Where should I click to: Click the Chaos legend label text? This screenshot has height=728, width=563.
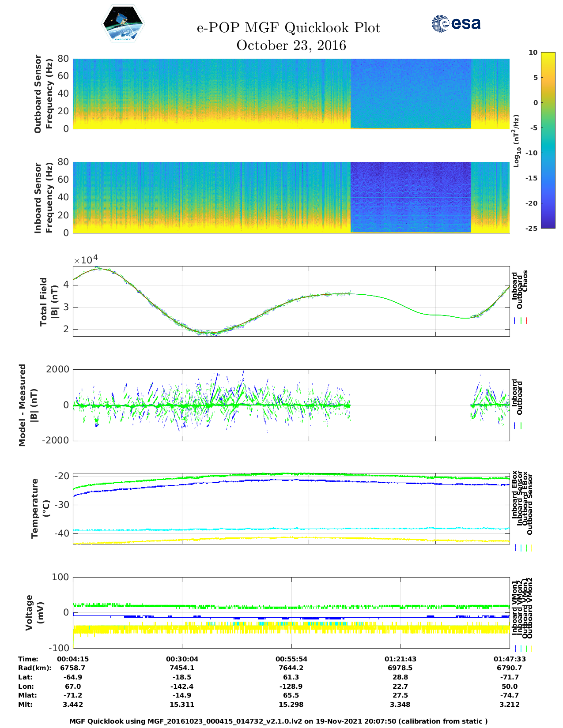pyautogui.click(x=525, y=281)
